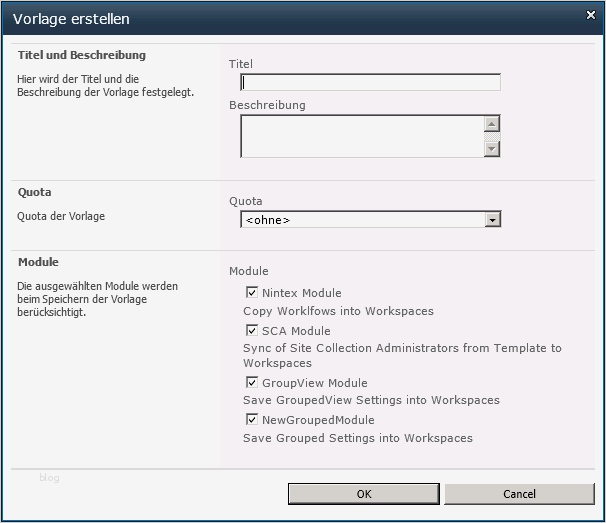Uncheck the Nintex Module checkbox
Viewport: 606px width, 523px height.
252,293
